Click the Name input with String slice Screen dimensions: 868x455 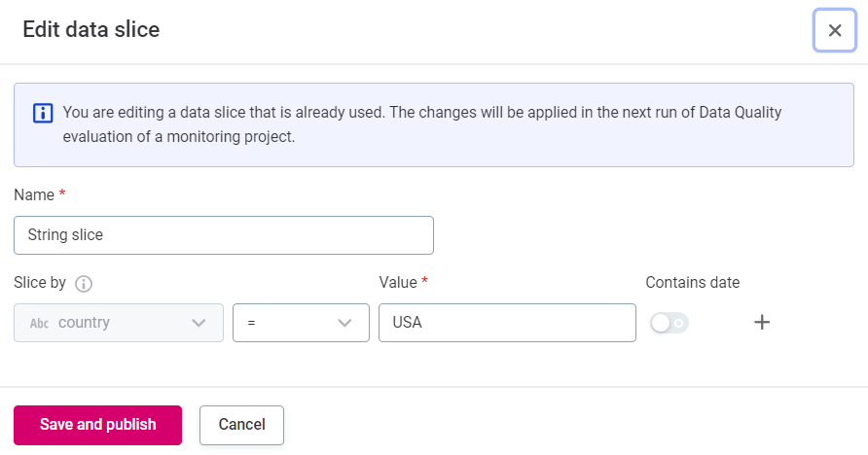[x=223, y=235]
